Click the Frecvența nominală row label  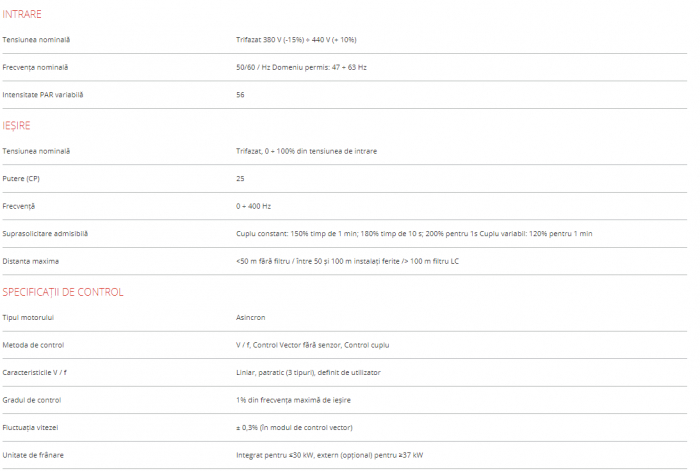click(x=36, y=67)
